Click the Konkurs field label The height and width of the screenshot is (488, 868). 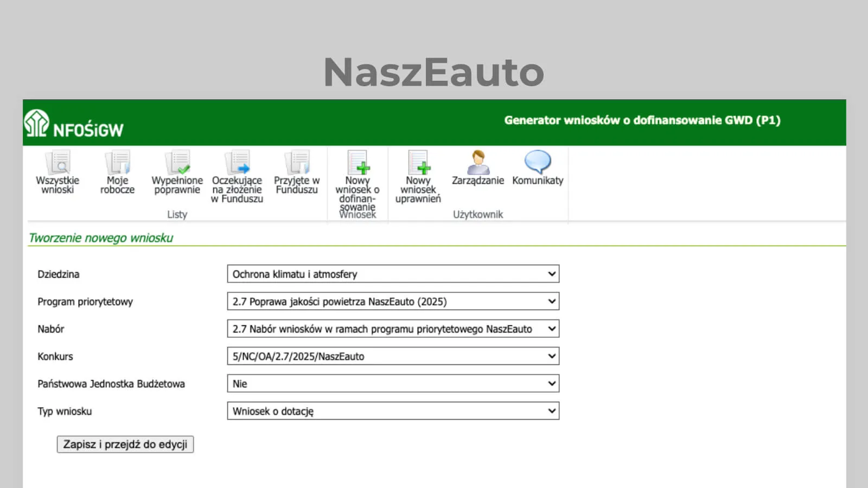point(55,357)
